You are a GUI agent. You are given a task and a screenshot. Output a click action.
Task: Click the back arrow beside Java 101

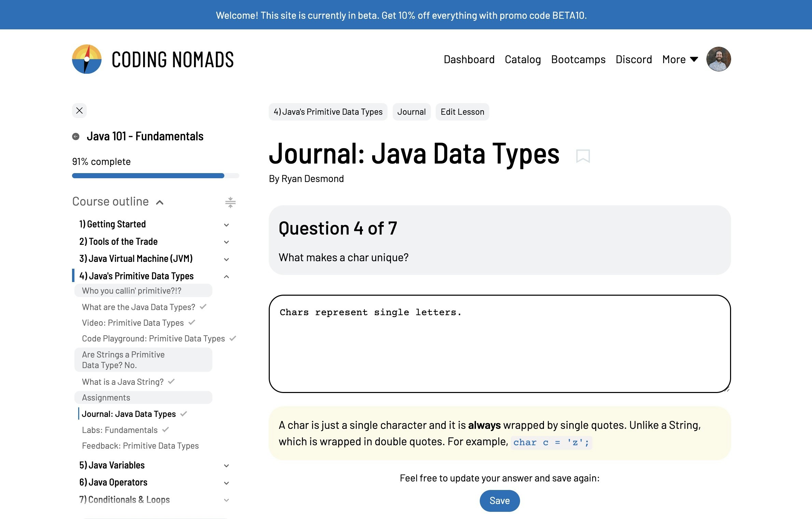(x=76, y=137)
